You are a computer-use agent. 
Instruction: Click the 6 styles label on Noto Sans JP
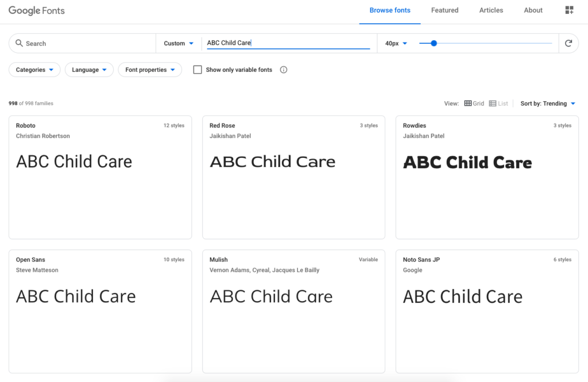click(x=563, y=259)
